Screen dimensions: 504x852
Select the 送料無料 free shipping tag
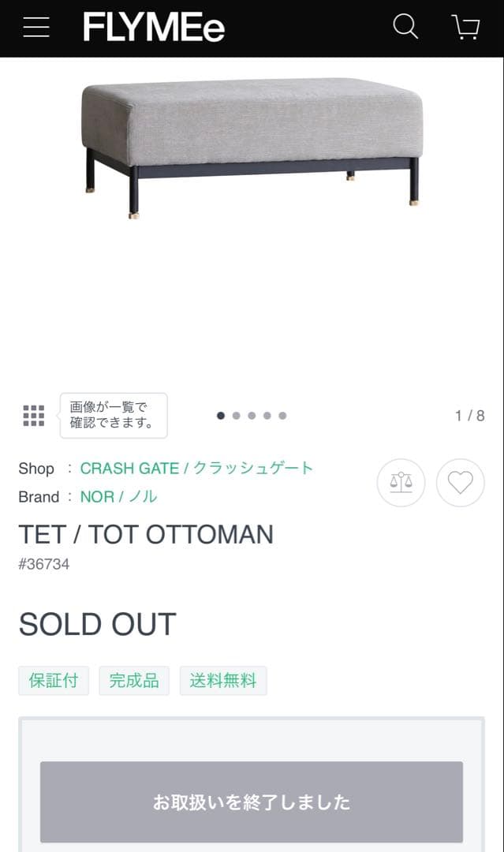[223, 680]
